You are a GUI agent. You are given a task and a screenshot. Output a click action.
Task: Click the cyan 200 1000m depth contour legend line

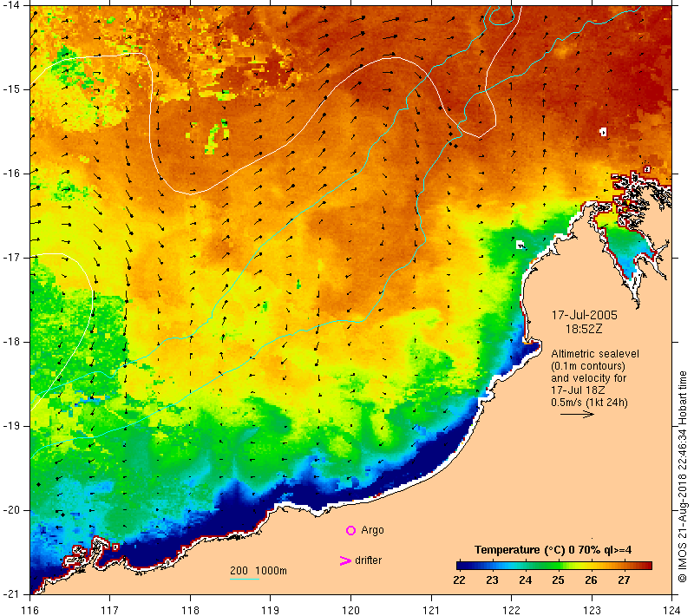(245, 579)
